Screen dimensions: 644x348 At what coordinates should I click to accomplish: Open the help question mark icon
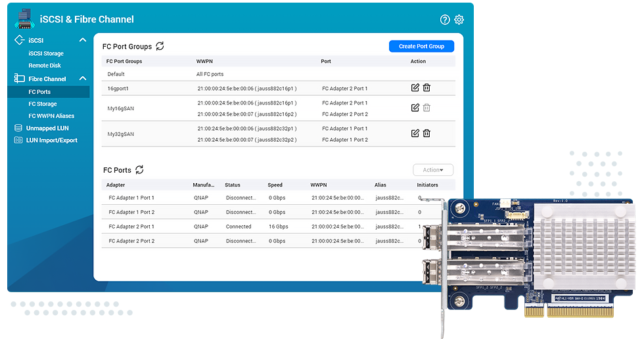[445, 20]
